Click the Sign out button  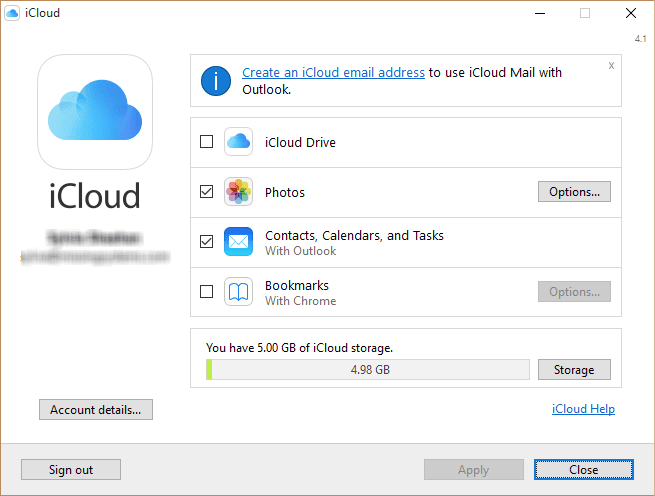pos(71,470)
